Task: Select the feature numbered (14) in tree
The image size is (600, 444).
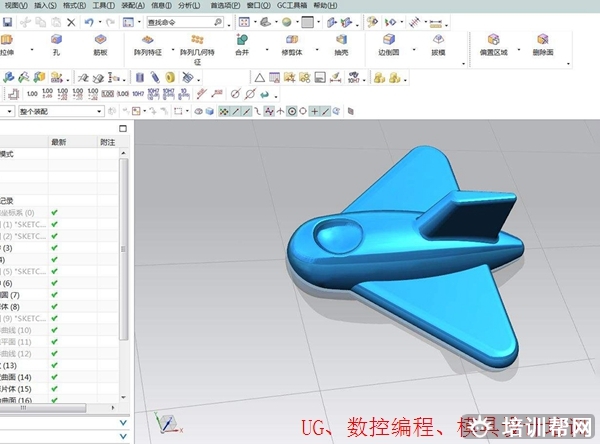Action: click(x=24, y=377)
